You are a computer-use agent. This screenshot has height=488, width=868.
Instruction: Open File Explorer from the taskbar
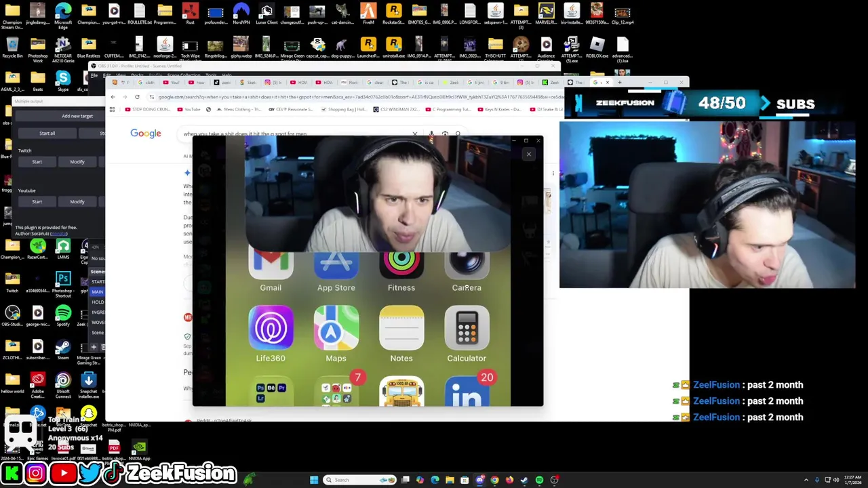[x=450, y=480]
